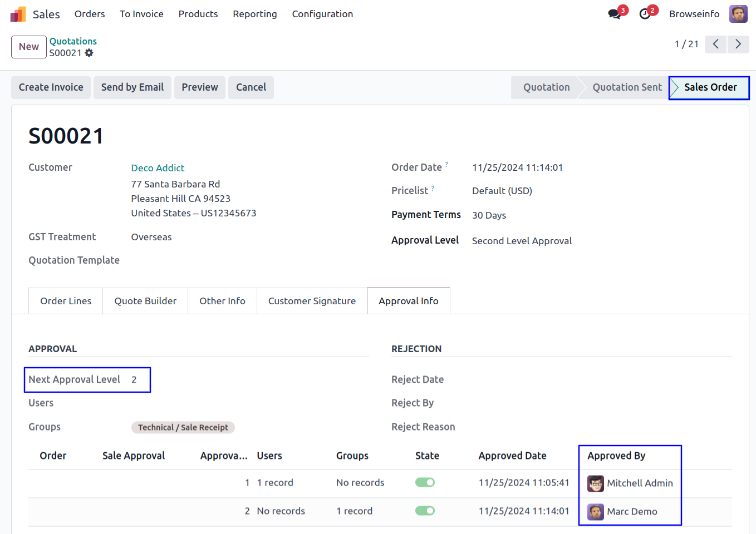The image size is (756, 534).
Task: Open the gear actions menu beside S00021
Action: pos(89,53)
